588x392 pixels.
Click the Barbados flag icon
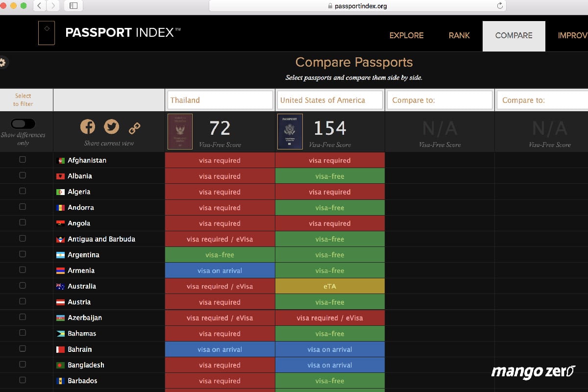(x=61, y=381)
